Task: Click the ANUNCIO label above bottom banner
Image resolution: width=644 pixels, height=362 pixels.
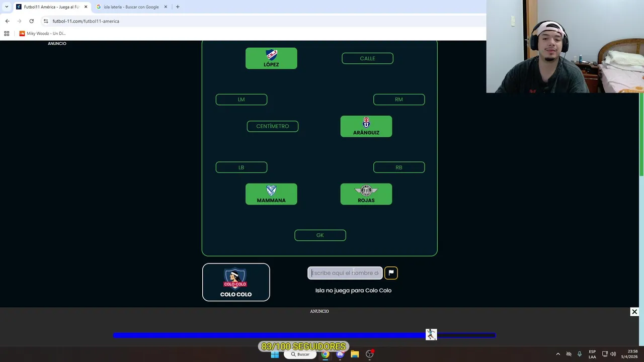Action: (x=319, y=311)
